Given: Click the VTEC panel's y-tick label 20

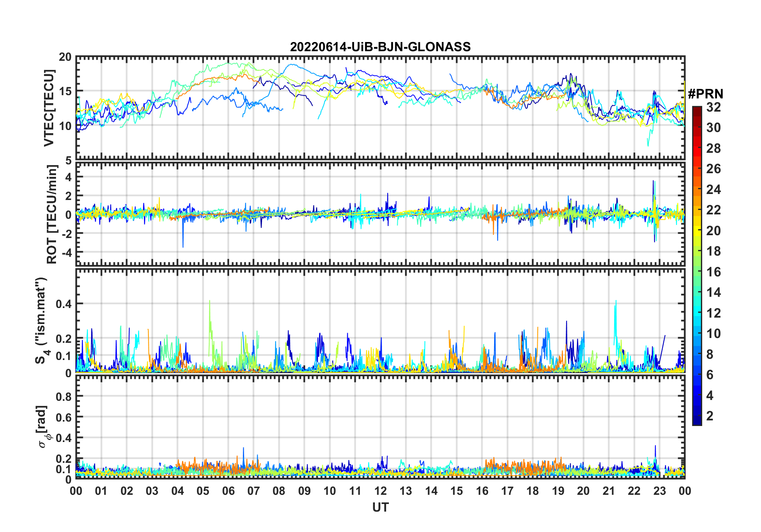Looking at the screenshot, I should click(x=65, y=58).
